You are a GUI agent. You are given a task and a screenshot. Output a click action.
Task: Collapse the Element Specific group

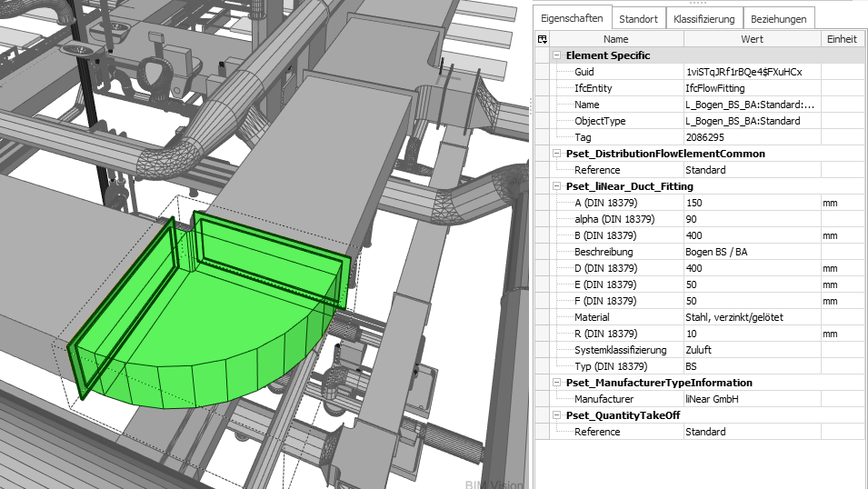pyautogui.click(x=556, y=55)
